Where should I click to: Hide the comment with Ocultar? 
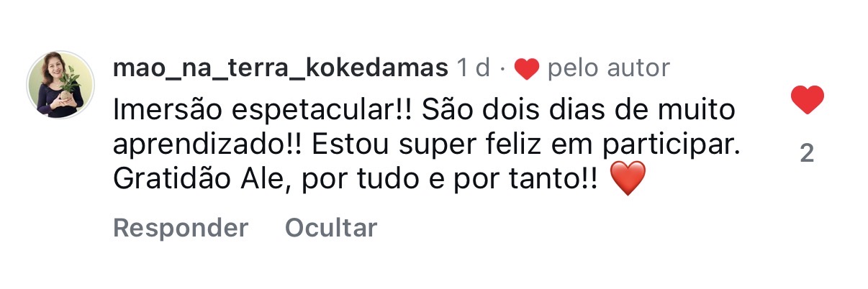[330, 228]
